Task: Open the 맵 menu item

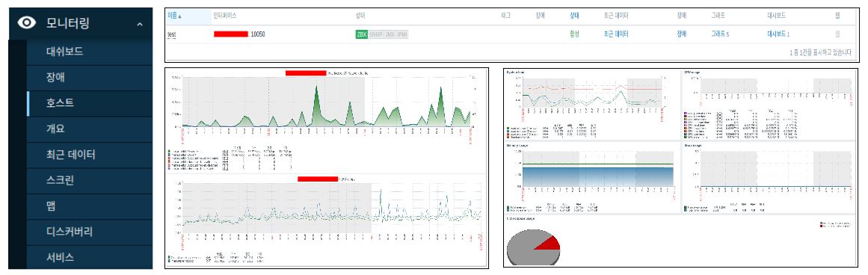Action: pos(50,206)
